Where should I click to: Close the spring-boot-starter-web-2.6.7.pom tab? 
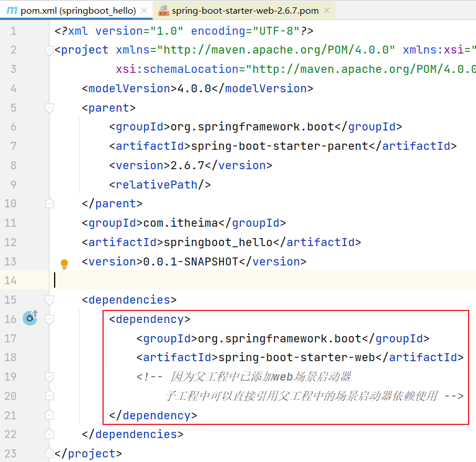[327, 11]
